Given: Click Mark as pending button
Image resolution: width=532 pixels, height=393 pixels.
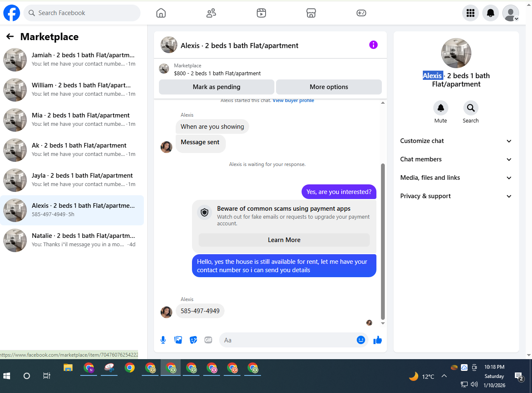Looking at the screenshot, I should click(x=217, y=87).
